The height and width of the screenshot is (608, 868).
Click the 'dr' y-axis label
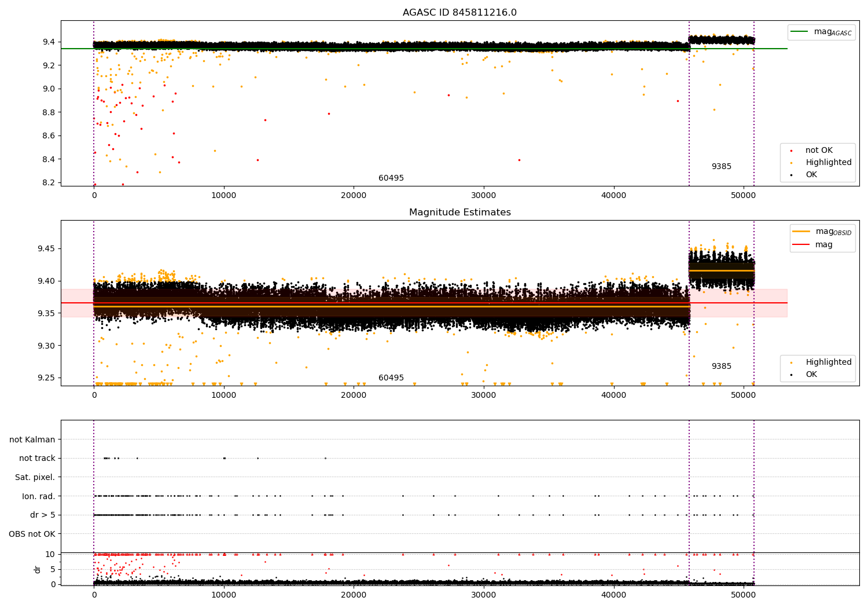pos(38,569)
